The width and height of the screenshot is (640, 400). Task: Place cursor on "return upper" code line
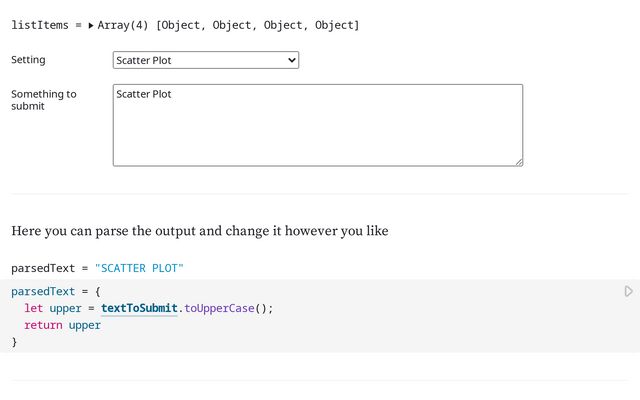62,325
